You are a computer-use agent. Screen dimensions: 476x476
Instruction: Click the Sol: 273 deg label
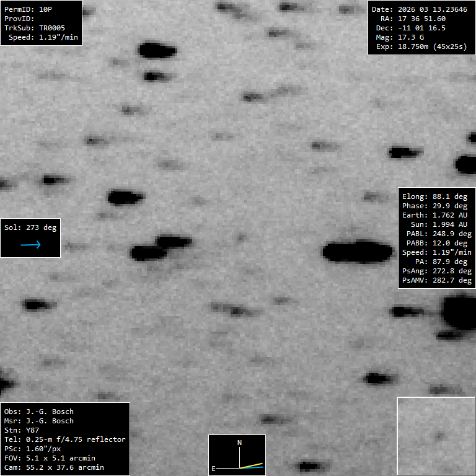(x=30, y=227)
